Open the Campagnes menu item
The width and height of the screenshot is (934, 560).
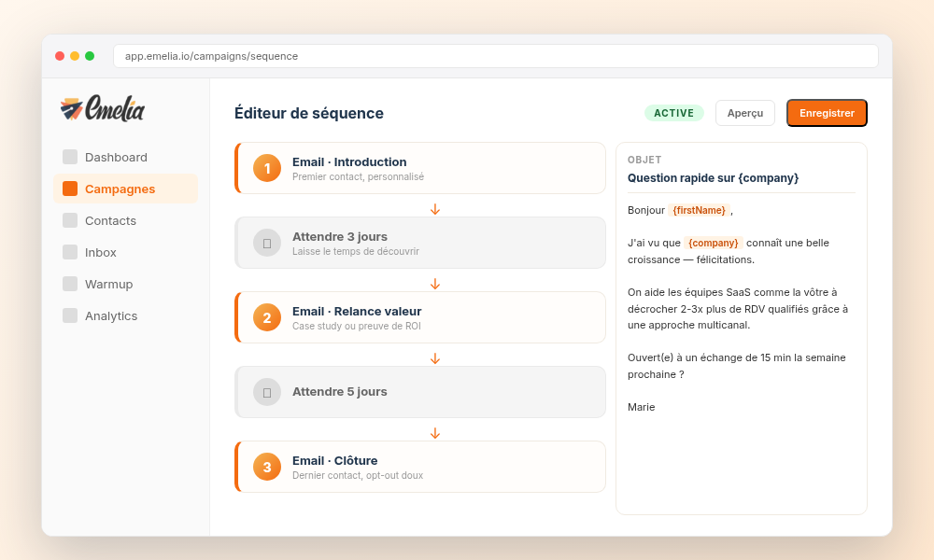pos(125,189)
